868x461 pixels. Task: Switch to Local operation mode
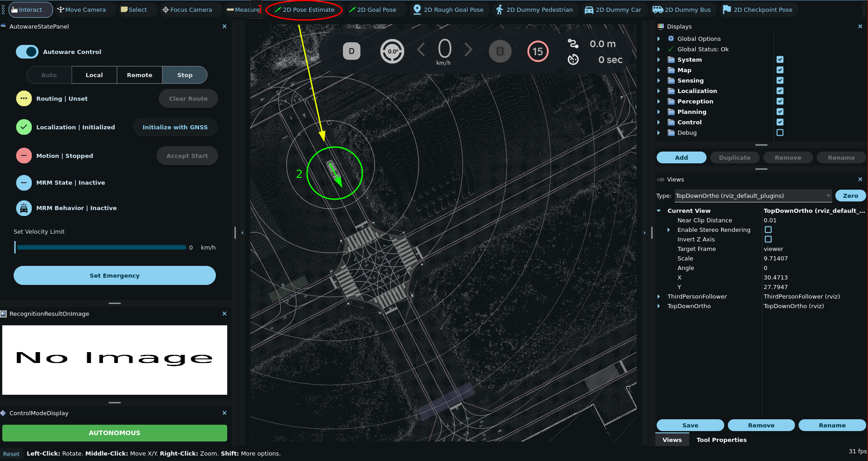coord(94,75)
